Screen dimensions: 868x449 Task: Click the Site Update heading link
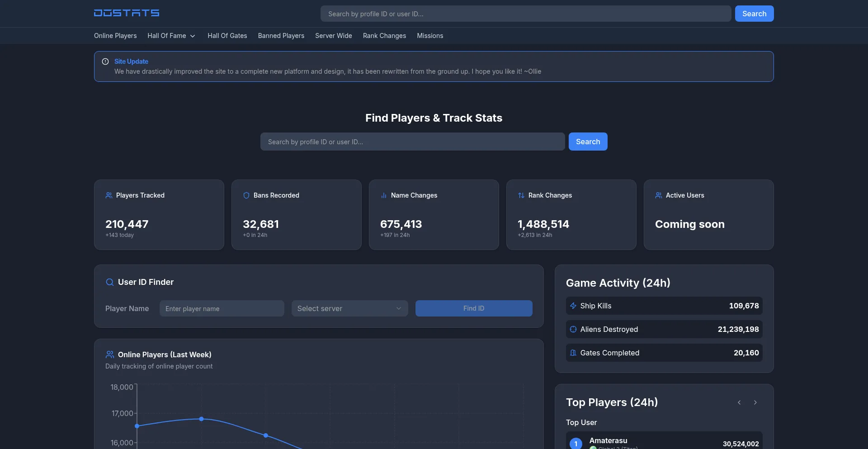[x=131, y=61]
